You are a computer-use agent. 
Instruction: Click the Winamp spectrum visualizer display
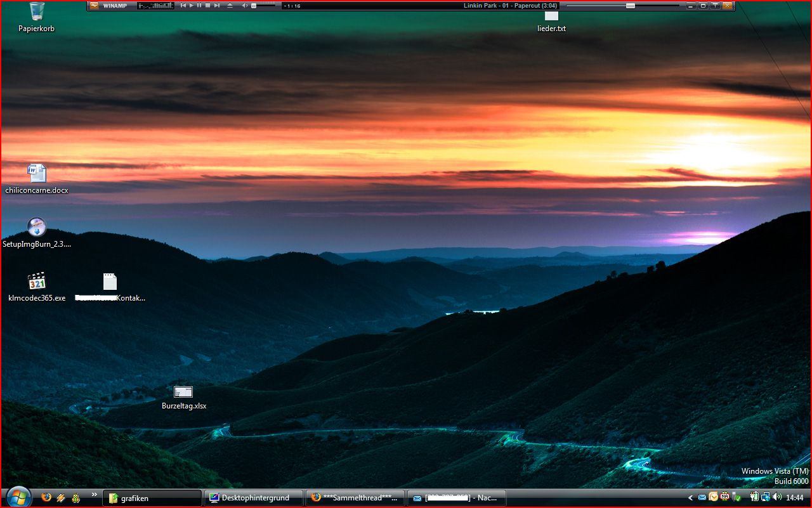click(155, 6)
